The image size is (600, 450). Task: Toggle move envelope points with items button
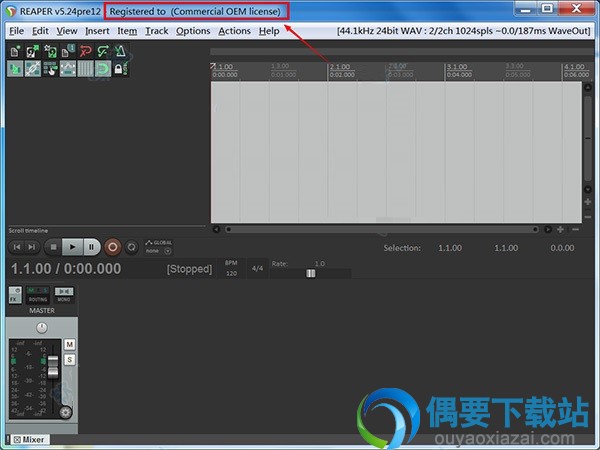click(x=68, y=69)
